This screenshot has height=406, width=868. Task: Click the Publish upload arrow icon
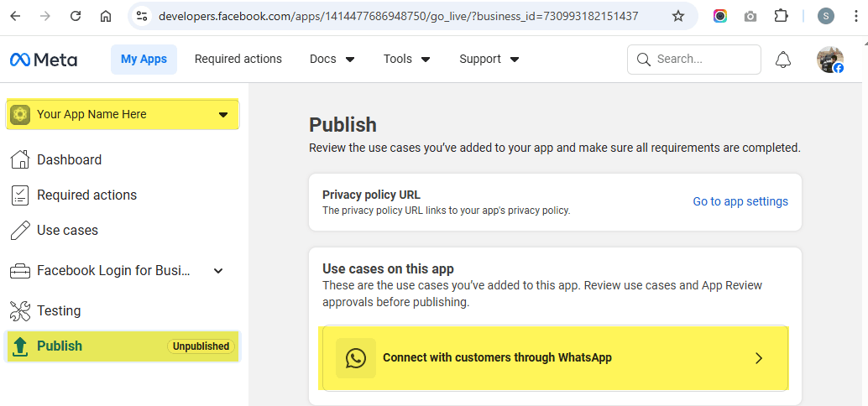click(x=20, y=346)
